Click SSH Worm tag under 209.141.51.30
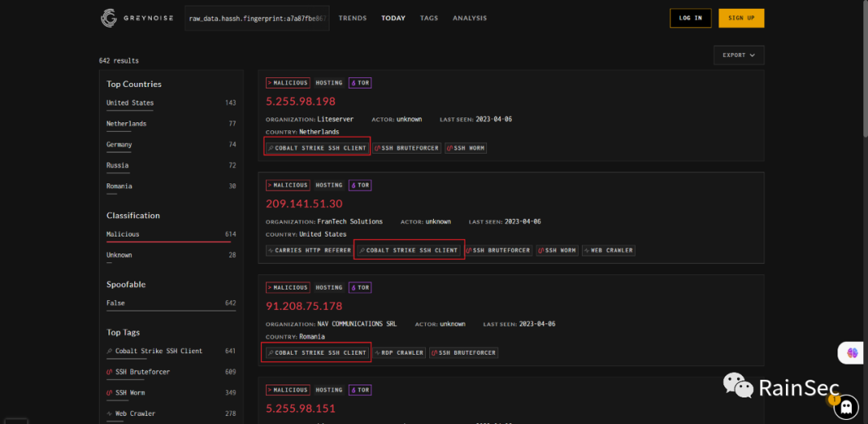 click(558, 250)
